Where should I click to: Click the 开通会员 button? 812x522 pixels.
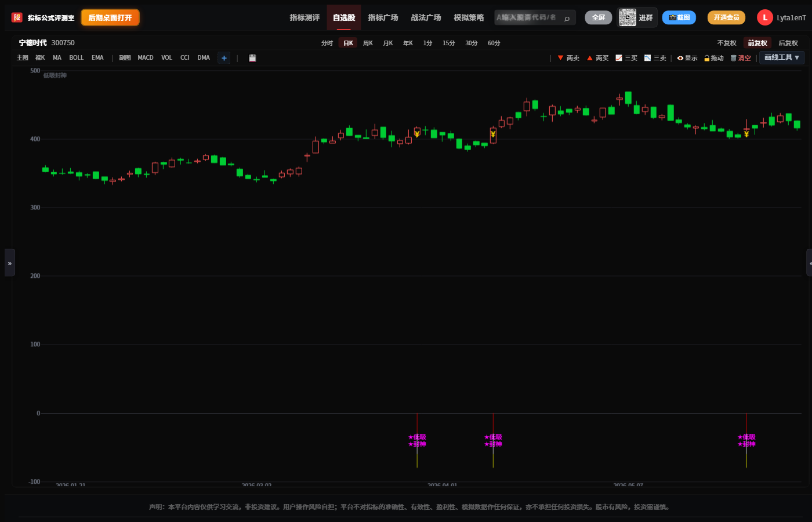(x=726, y=17)
